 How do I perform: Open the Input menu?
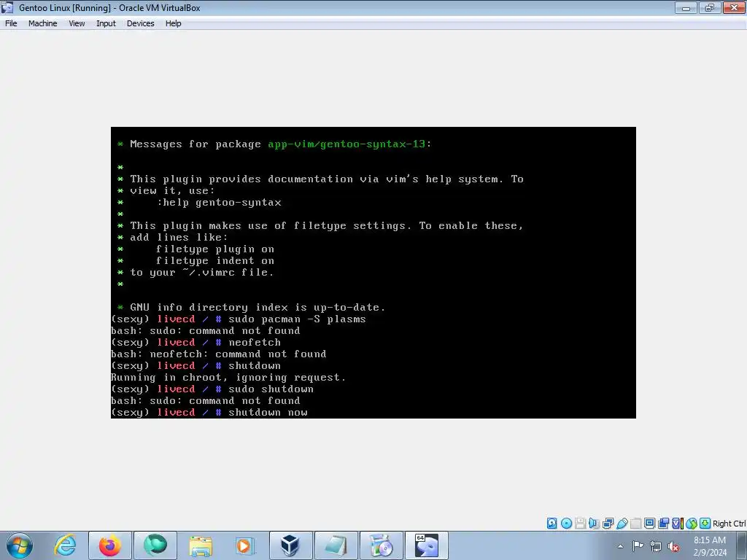click(x=106, y=23)
